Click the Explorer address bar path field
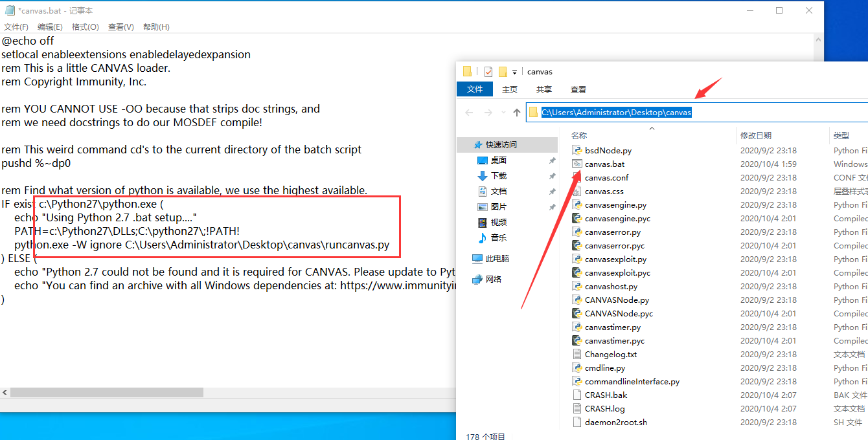The height and width of the screenshot is (440, 868). coord(696,113)
